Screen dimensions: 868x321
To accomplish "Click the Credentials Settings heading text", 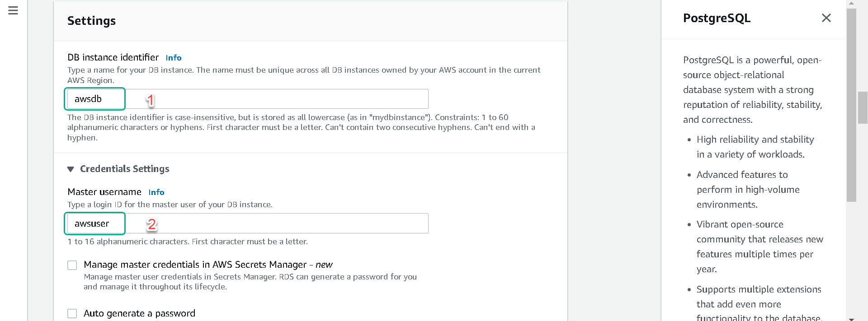I will (x=125, y=169).
